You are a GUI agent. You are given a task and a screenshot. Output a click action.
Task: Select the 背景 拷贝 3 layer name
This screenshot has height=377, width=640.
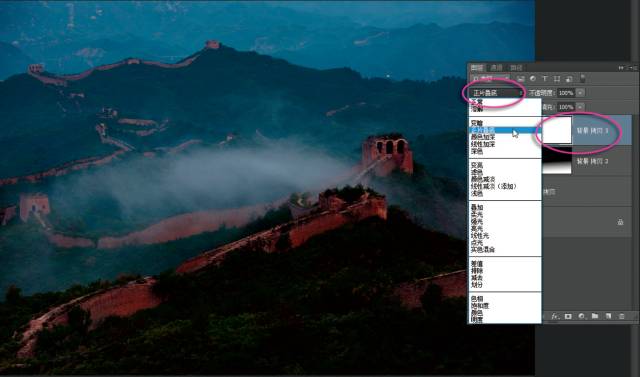click(x=592, y=131)
